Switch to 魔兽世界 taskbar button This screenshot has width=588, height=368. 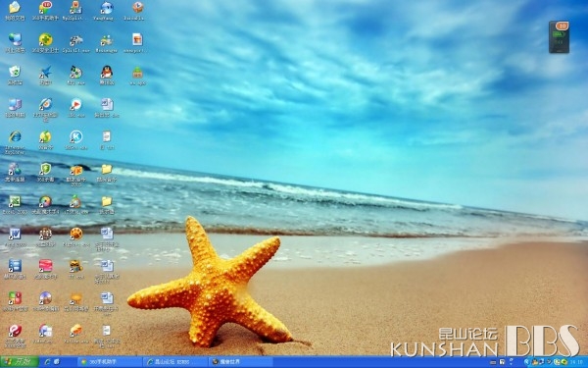(240, 361)
